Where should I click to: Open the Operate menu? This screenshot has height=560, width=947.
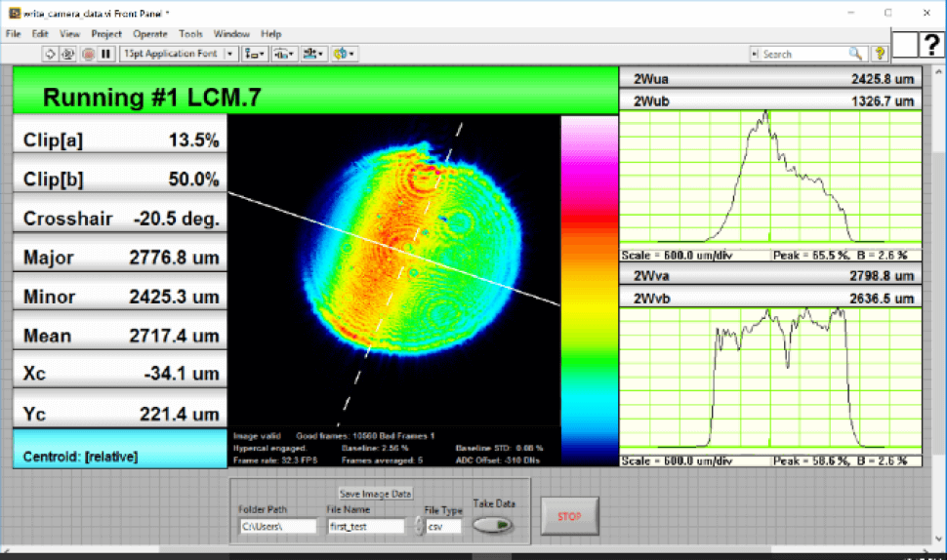150,33
